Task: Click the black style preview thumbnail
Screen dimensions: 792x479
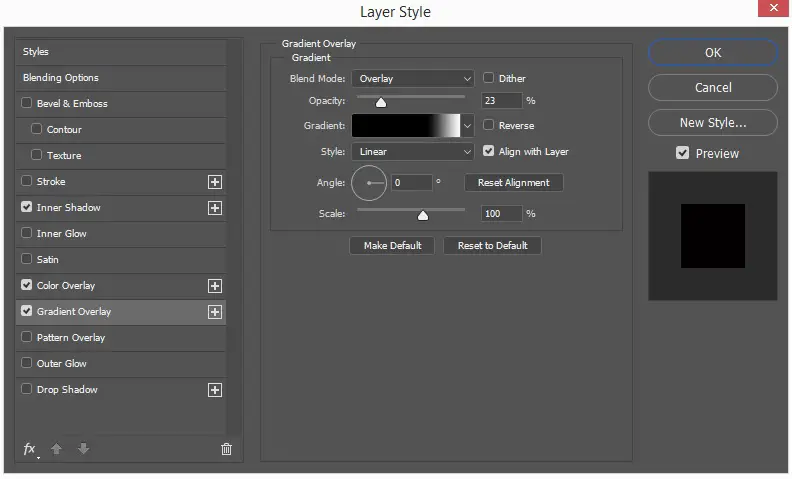Action: [713, 236]
